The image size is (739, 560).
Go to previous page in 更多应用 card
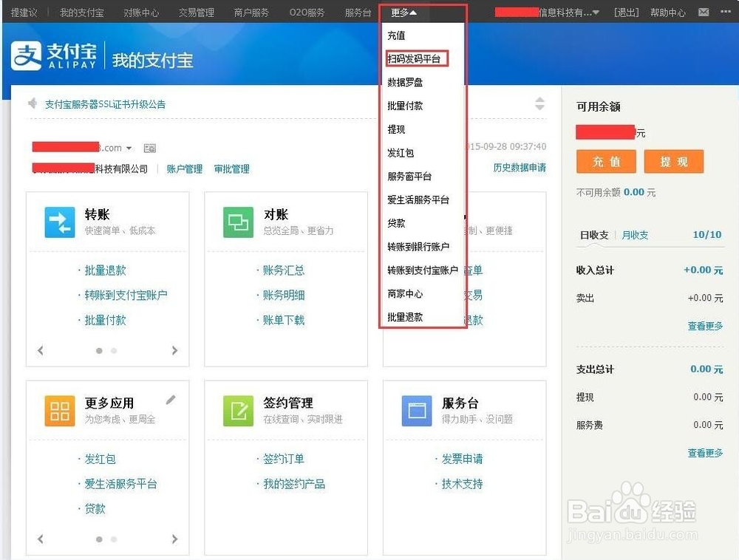(x=41, y=539)
